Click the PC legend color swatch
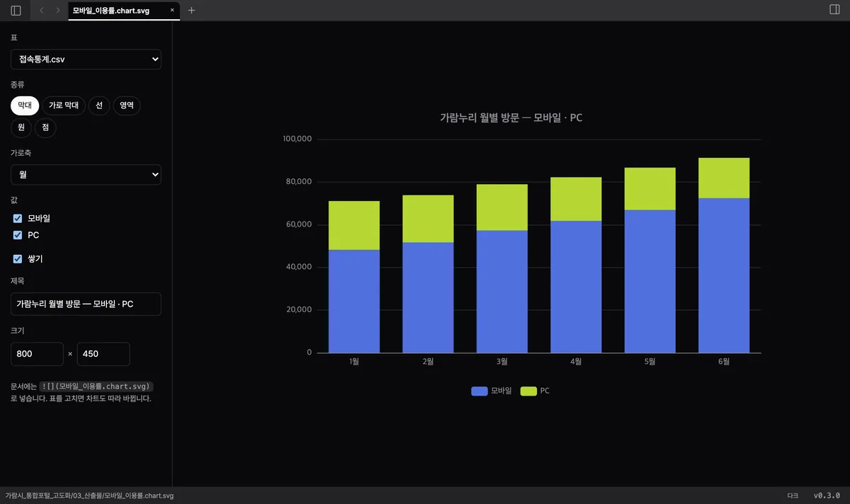This screenshot has width=850, height=504. pyautogui.click(x=528, y=391)
